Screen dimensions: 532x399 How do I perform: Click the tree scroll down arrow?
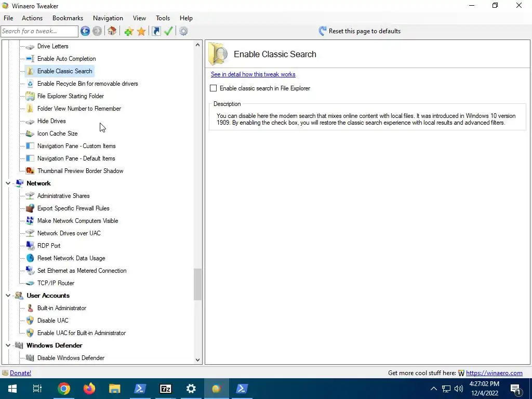pyautogui.click(x=197, y=360)
